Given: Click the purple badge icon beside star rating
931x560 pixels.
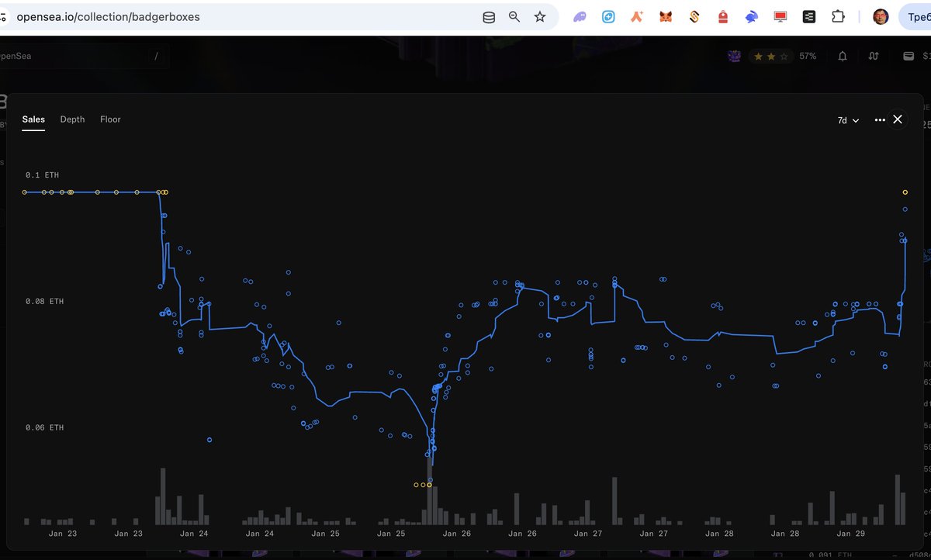Looking at the screenshot, I should [734, 56].
